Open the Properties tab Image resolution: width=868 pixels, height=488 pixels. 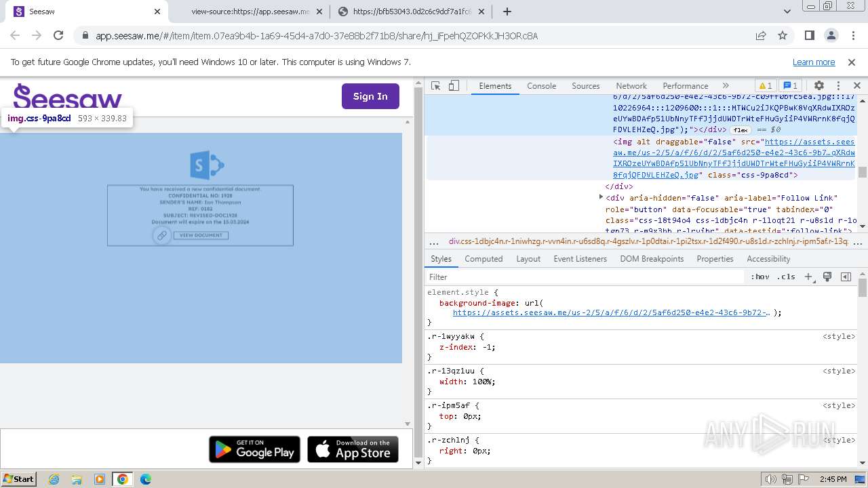coord(715,259)
